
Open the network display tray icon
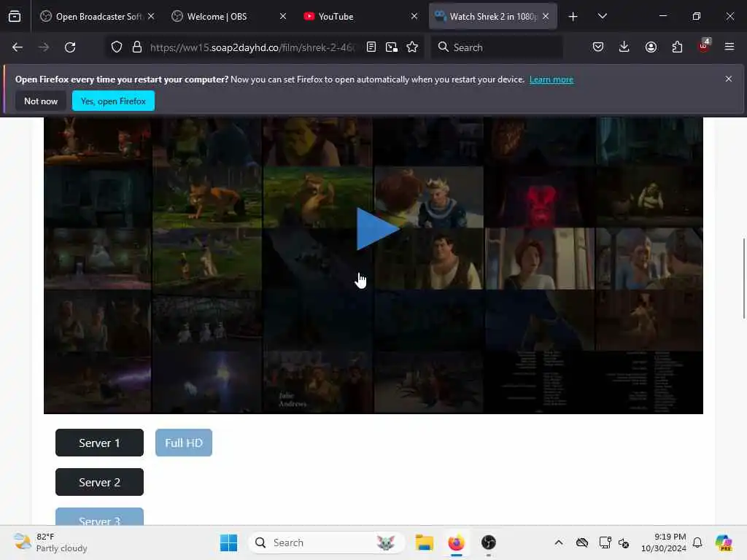pos(605,542)
